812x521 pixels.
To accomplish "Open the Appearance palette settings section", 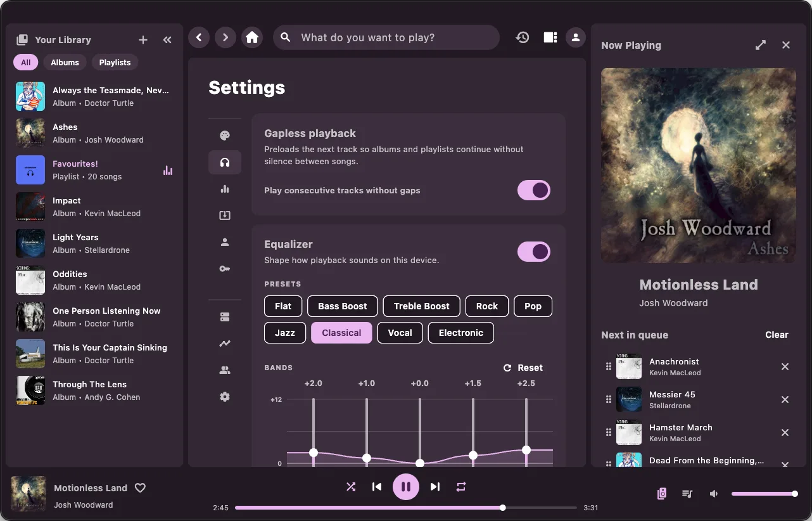I will point(224,136).
